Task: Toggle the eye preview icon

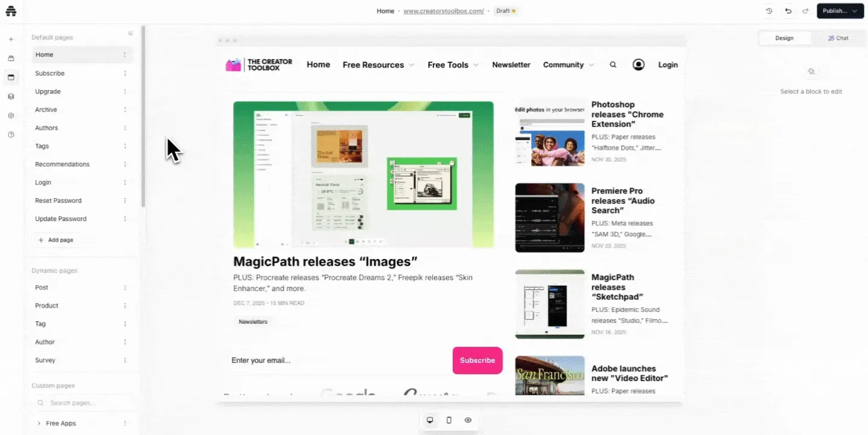Action: pyautogui.click(x=468, y=420)
